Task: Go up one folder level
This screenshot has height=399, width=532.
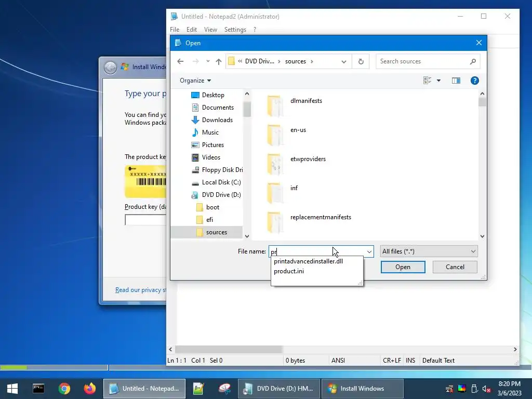Action: [x=219, y=61]
